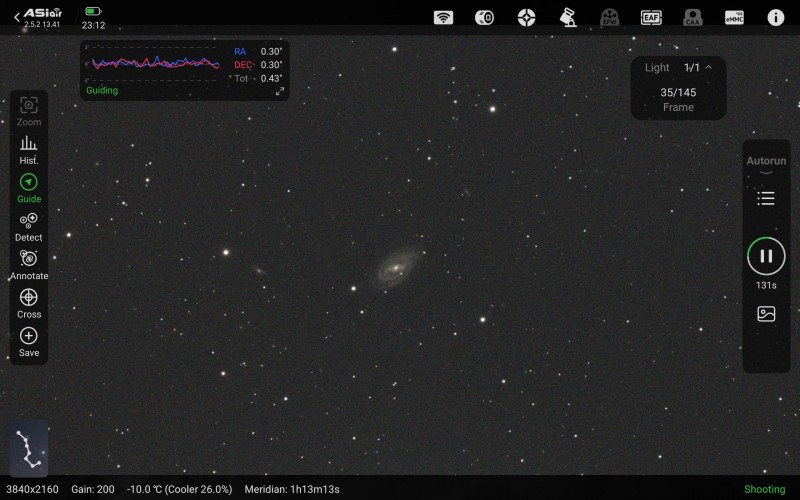Image resolution: width=800 pixels, height=500 pixels.
Task: Click the Guiding status label
Action: coord(102,90)
